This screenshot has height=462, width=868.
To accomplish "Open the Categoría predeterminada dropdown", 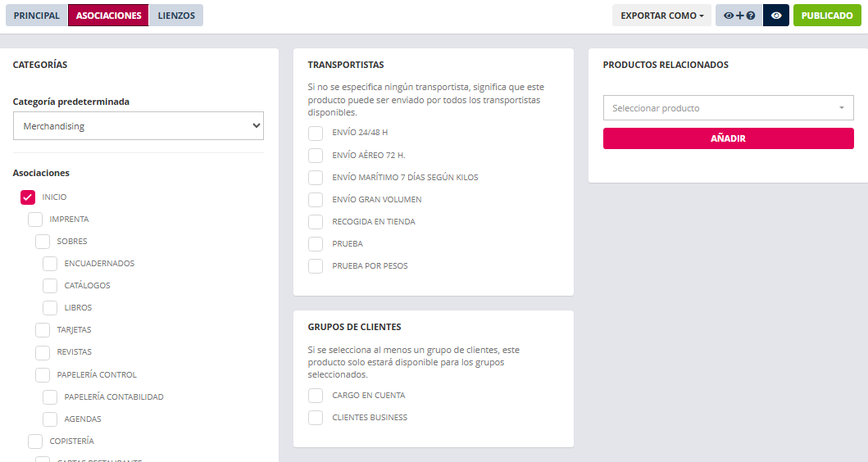I will click(x=139, y=126).
